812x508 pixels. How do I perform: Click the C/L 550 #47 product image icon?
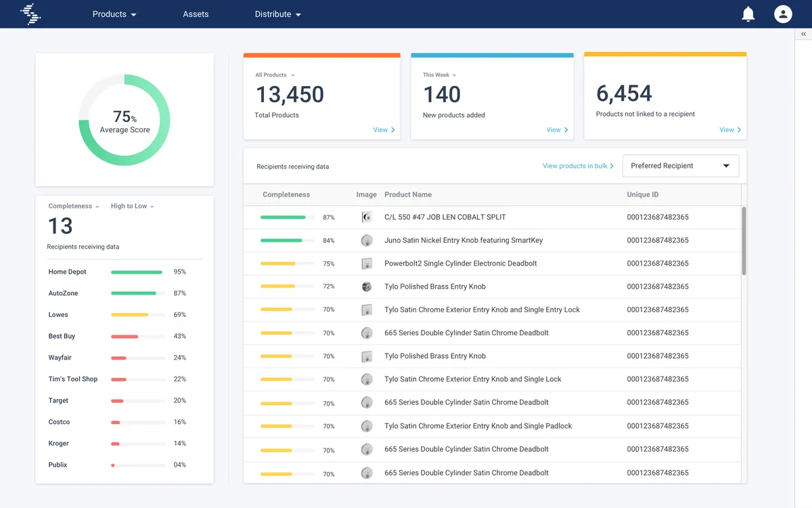pos(367,217)
